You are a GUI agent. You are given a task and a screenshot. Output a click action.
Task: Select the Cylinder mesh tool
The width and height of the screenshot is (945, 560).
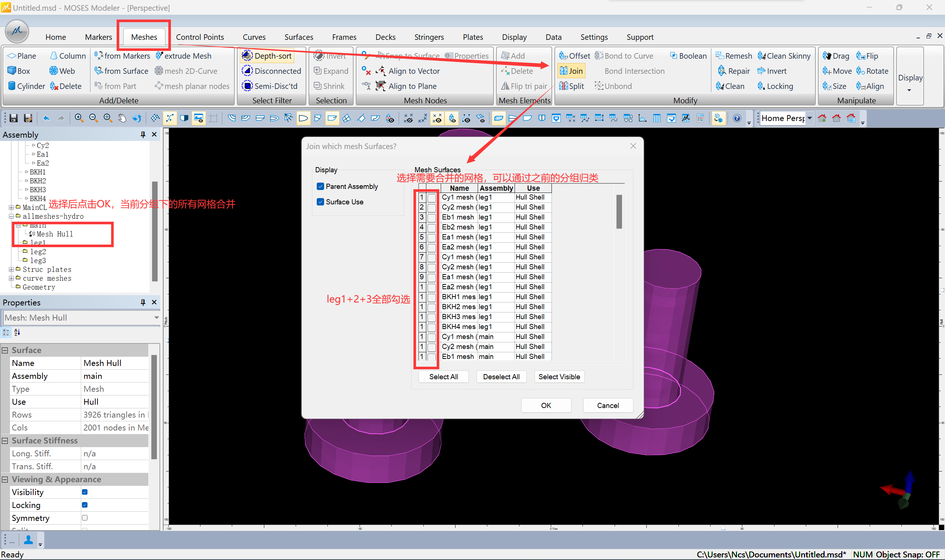click(x=26, y=86)
